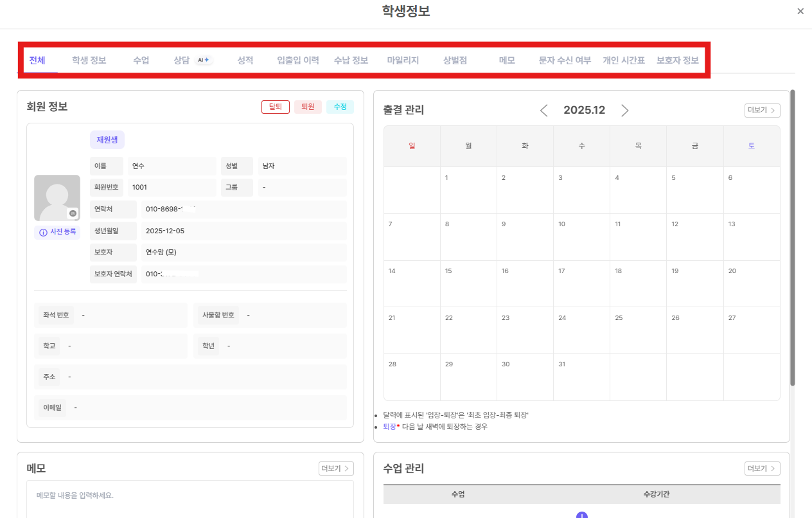
Task: Open the 상벌점 tab
Action: click(x=455, y=60)
